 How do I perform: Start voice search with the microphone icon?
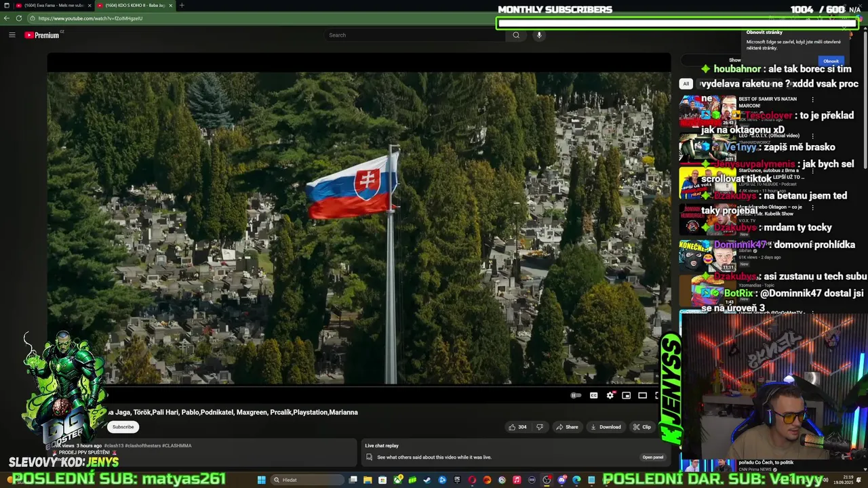(x=539, y=35)
